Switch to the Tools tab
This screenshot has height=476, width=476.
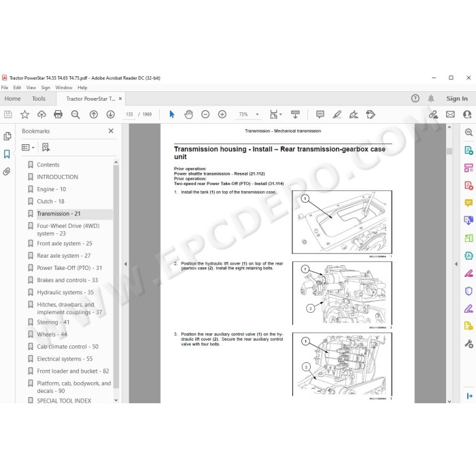(x=39, y=99)
